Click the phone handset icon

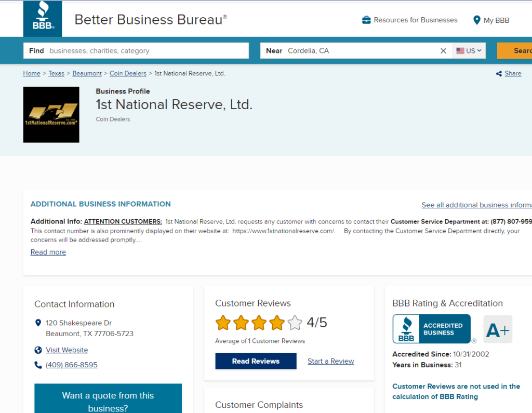coord(38,365)
